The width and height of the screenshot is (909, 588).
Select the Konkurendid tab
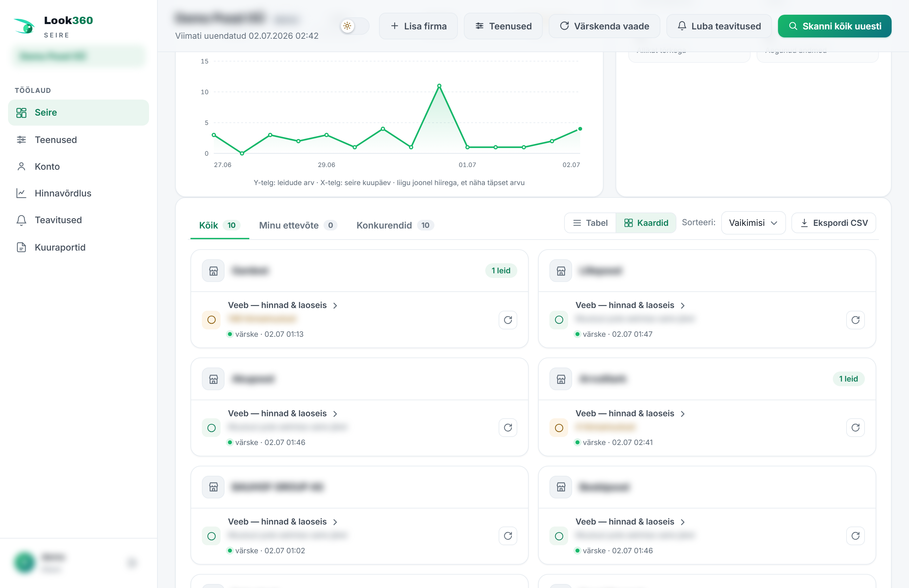click(395, 225)
